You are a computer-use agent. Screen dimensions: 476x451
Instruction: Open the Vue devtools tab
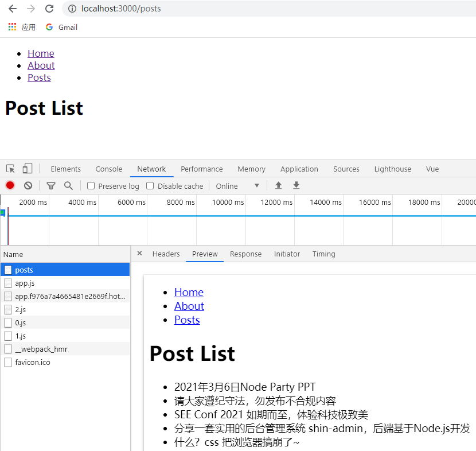(x=432, y=169)
